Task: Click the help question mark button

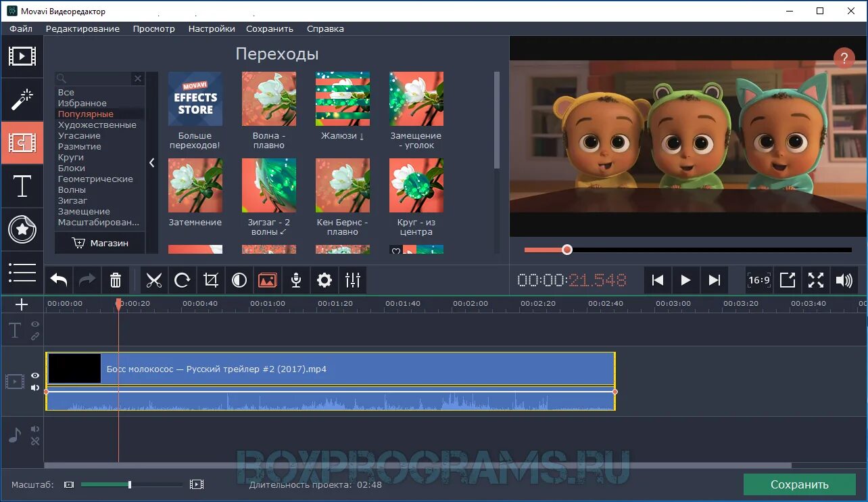Action: point(844,58)
